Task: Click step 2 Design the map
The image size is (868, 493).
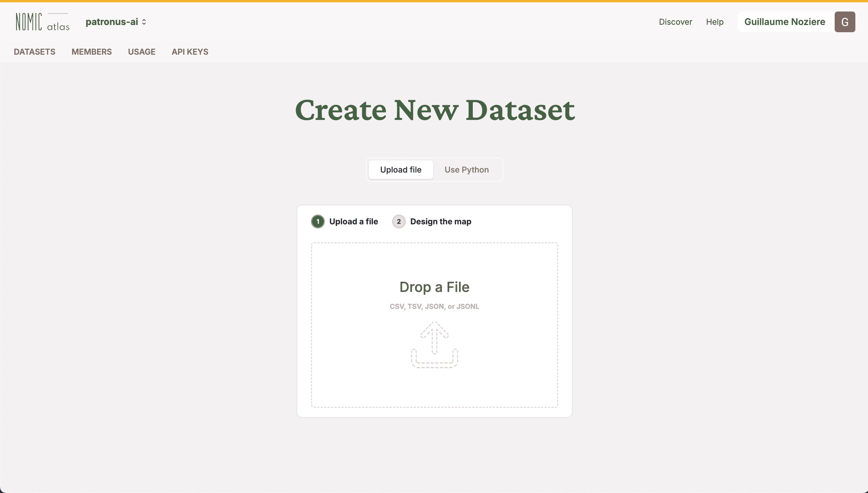Action: tap(431, 221)
